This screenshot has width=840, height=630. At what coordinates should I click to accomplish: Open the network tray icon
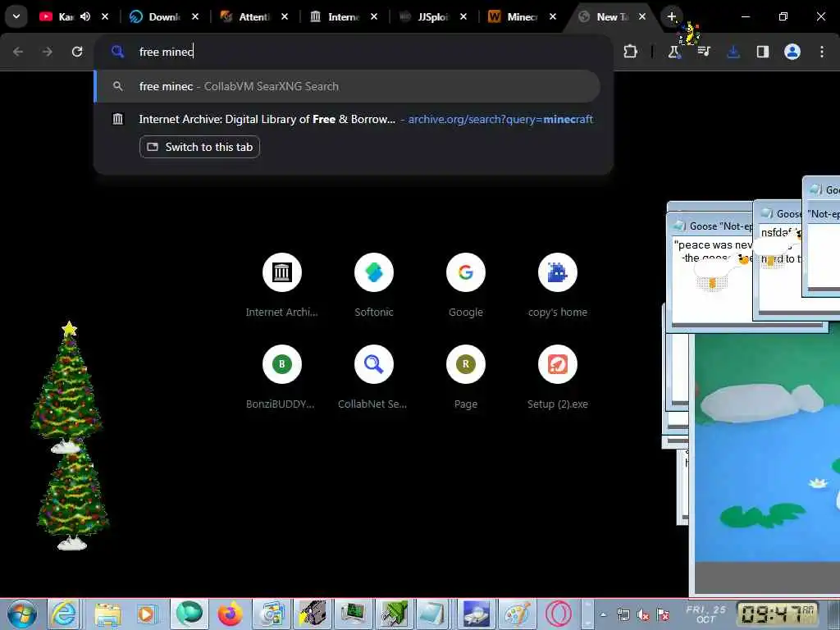(623, 615)
